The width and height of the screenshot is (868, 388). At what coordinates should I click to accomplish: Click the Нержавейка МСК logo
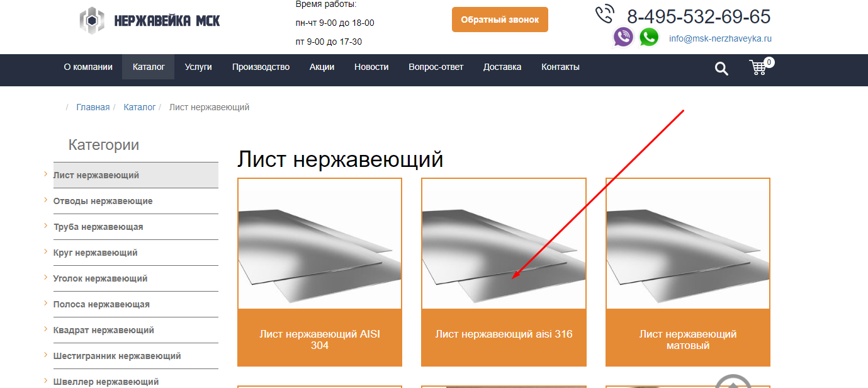pyautogui.click(x=150, y=21)
